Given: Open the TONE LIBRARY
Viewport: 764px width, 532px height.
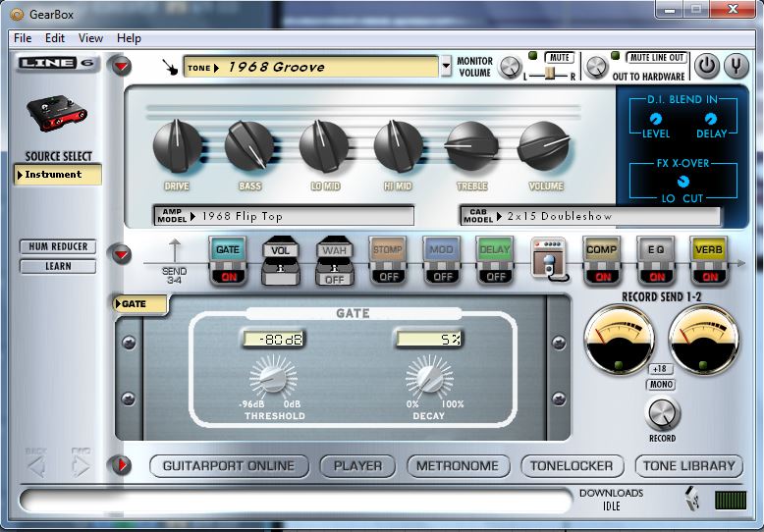Looking at the screenshot, I should coord(689,466).
